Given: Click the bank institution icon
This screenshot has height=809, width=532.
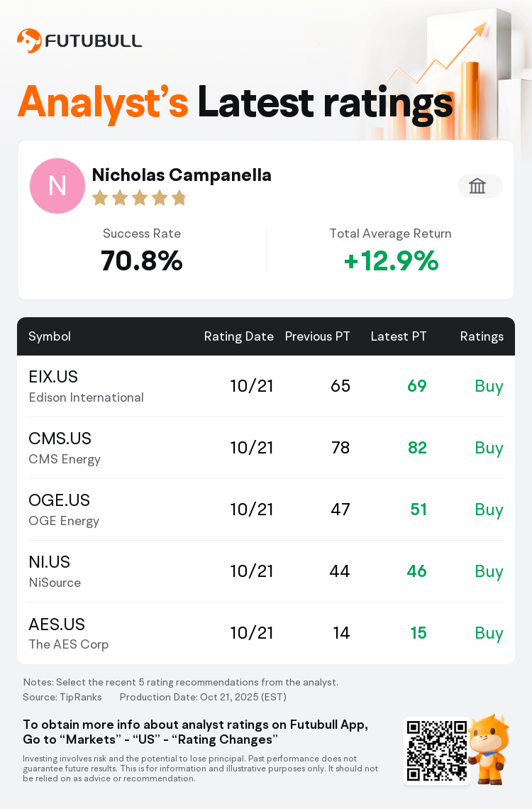Looking at the screenshot, I should tap(480, 186).
